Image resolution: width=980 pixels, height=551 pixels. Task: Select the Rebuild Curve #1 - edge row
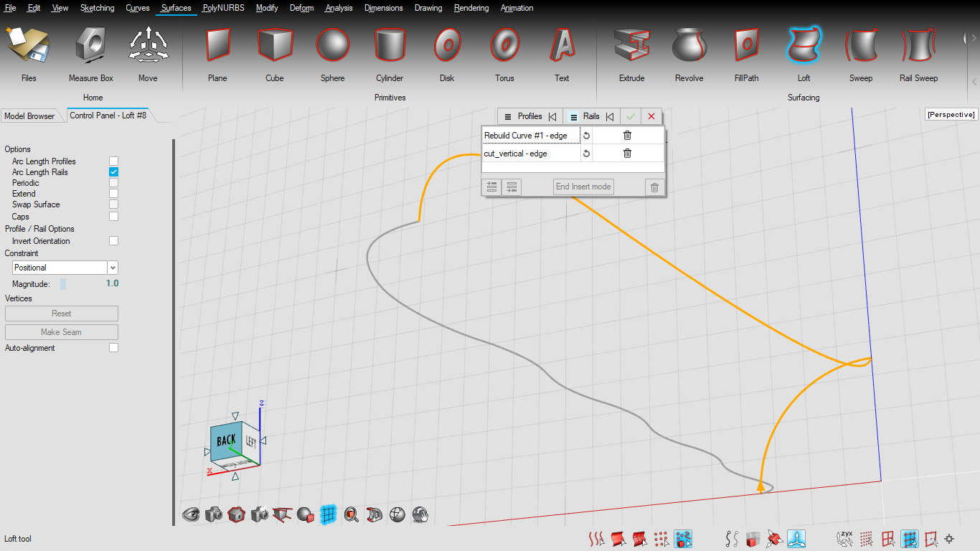tap(531, 135)
